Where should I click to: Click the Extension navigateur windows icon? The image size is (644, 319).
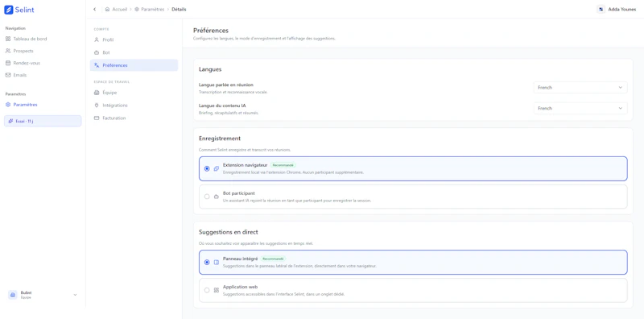click(x=217, y=168)
